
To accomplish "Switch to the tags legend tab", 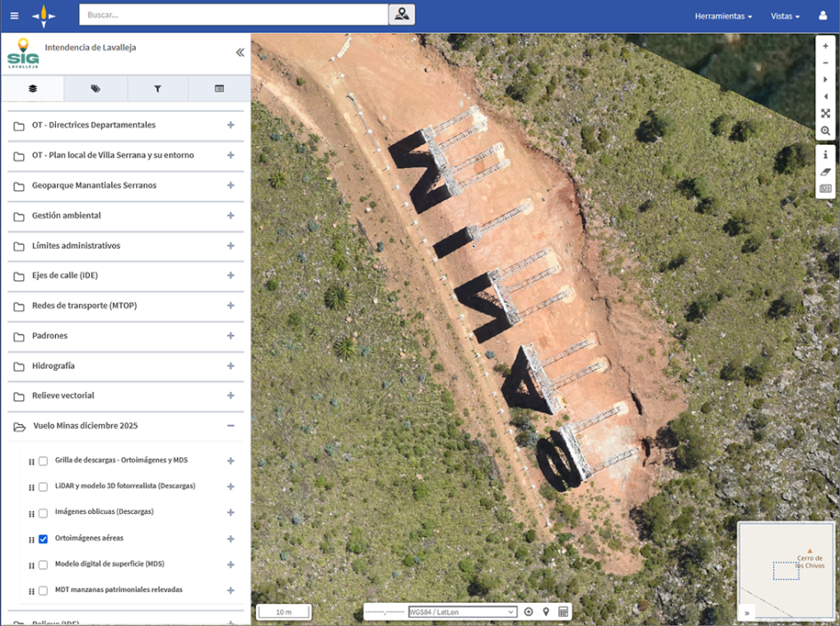I will (x=95, y=88).
